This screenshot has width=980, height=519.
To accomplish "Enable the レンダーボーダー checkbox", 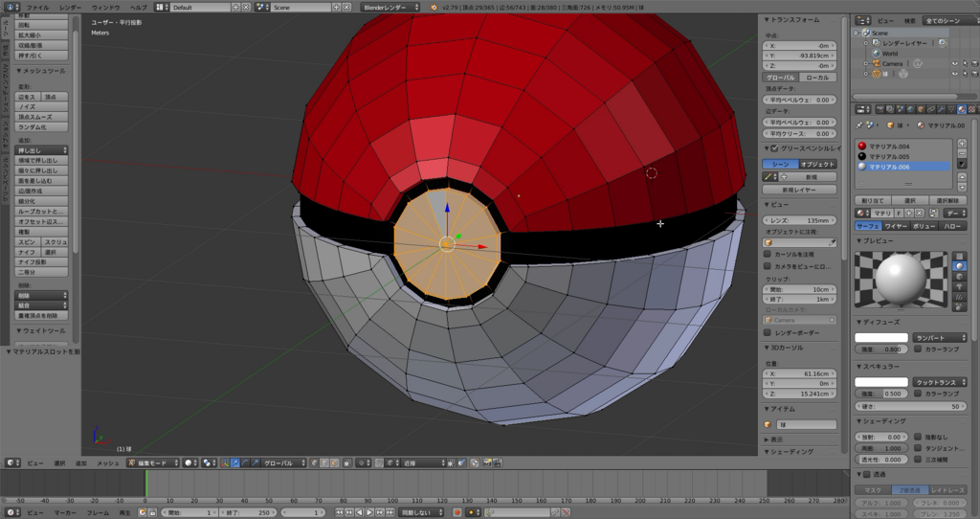I will 768,331.
